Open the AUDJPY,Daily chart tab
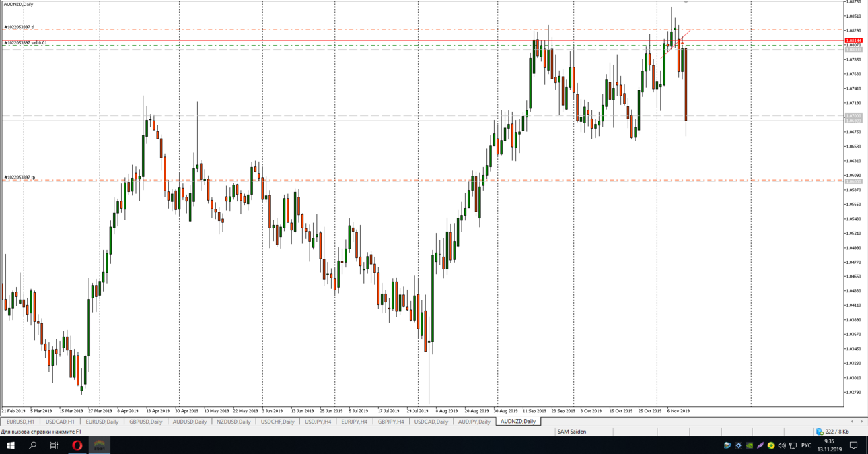 pyautogui.click(x=474, y=422)
